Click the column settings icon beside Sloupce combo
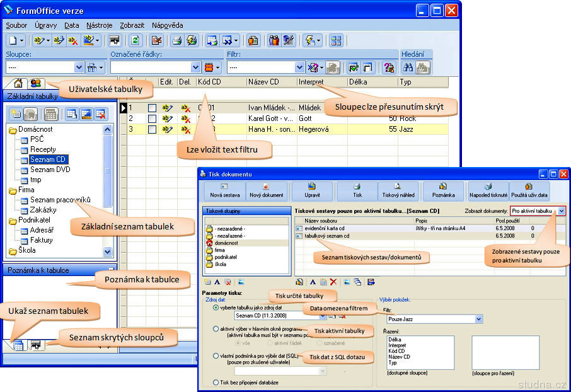This screenshot has width=571, height=392. (x=92, y=67)
